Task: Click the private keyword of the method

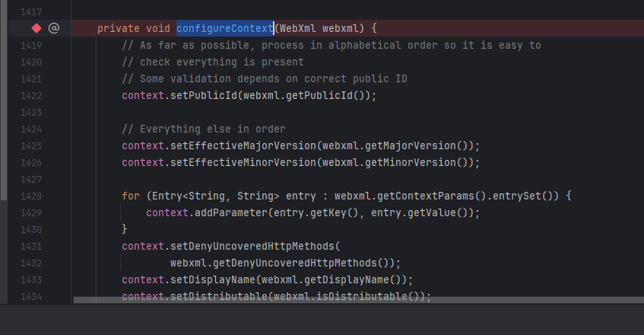Action: coord(119,28)
